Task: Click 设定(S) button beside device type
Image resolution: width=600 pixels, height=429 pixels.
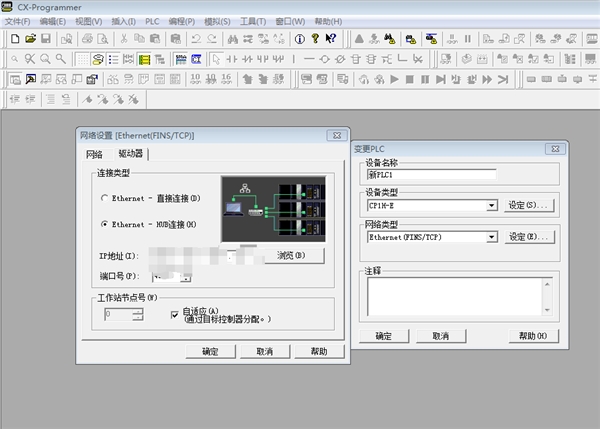Action: [x=529, y=205]
